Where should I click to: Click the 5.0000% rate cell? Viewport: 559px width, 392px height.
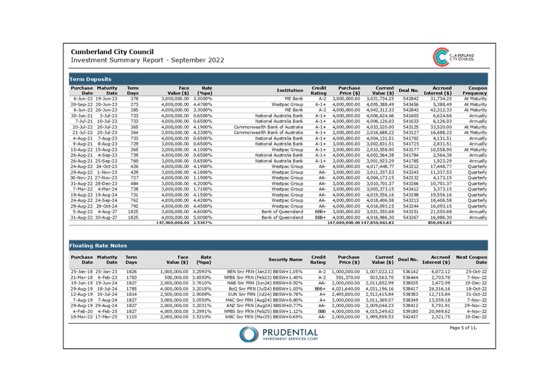tap(203, 217)
